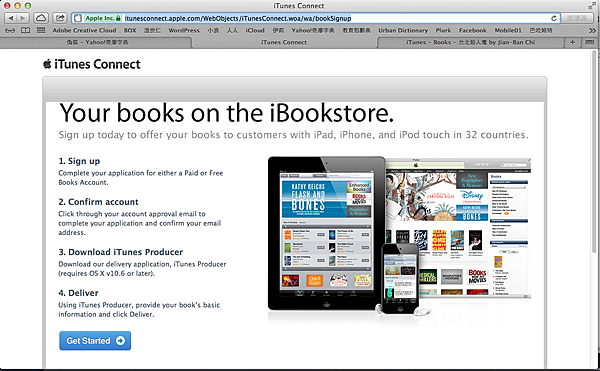Open Plurk bookmark
The image size is (600, 371).
coord(443,30)
